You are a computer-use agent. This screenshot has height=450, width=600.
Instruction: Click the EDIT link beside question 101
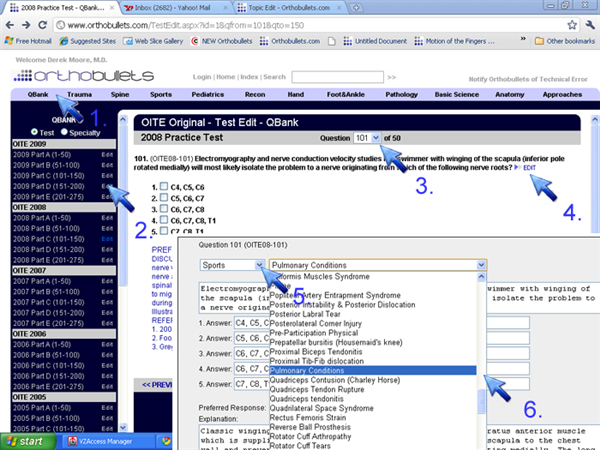[x=529, y=168]
